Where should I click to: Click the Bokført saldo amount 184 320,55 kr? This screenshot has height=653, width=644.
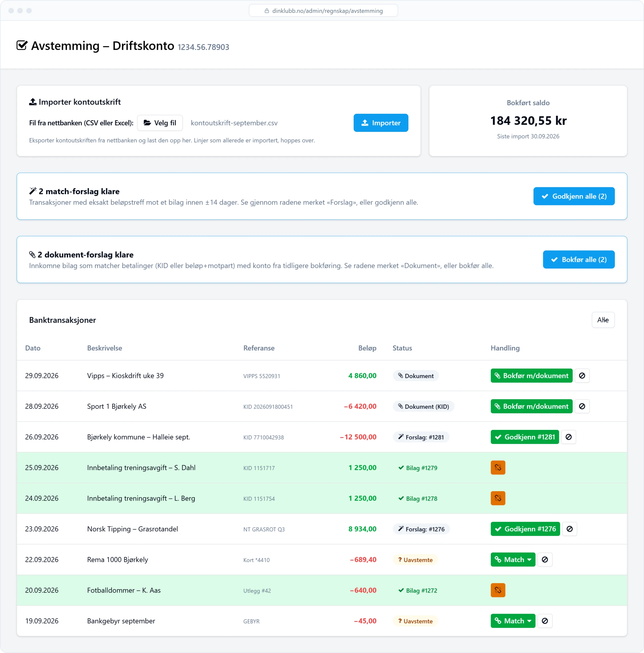pyautogui.click(x=528, y=121)
